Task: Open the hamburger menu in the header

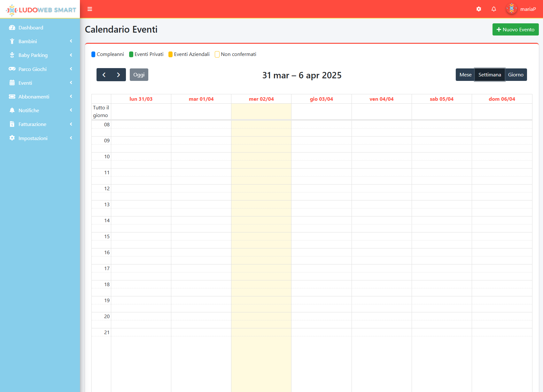Action: (x=90, y=9)
